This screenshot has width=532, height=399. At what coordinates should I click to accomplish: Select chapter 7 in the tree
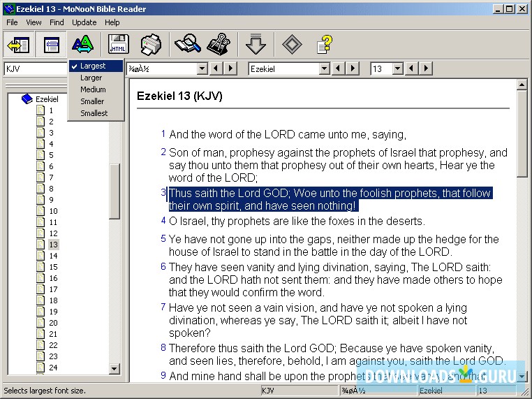click(51, 177)
